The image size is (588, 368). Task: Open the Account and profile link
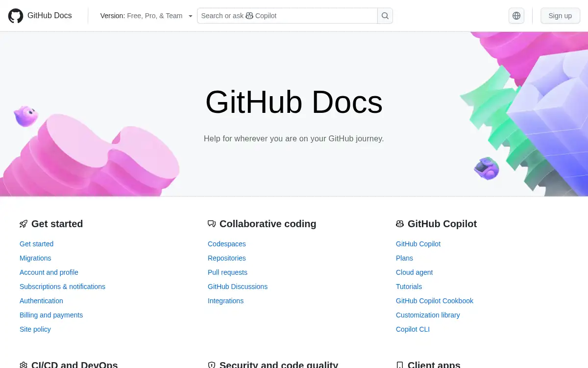point(49,272)
